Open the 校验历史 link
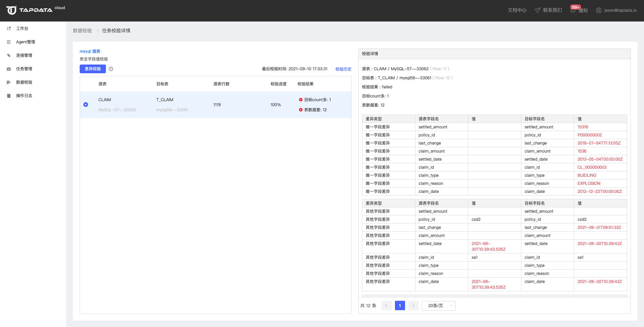The width and height of the screenshot is (644, 327). tap(343, 69)
